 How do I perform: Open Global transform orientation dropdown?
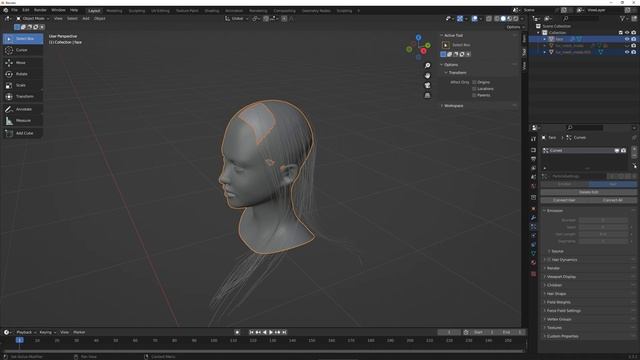(x=237, y=19)
